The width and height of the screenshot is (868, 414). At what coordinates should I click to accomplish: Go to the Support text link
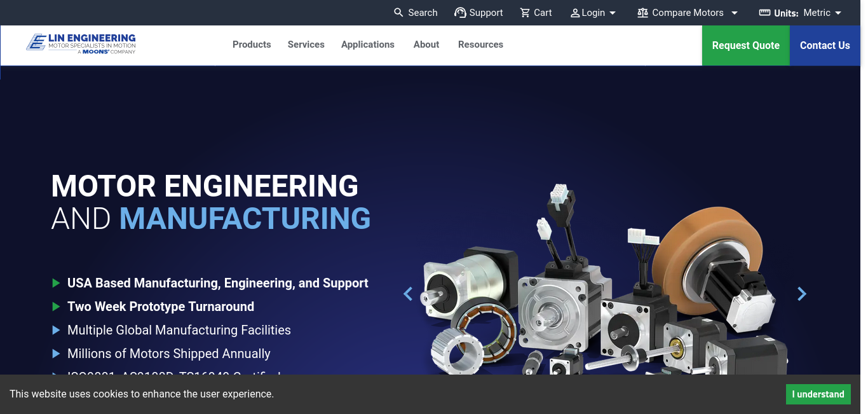coord(486,13)
